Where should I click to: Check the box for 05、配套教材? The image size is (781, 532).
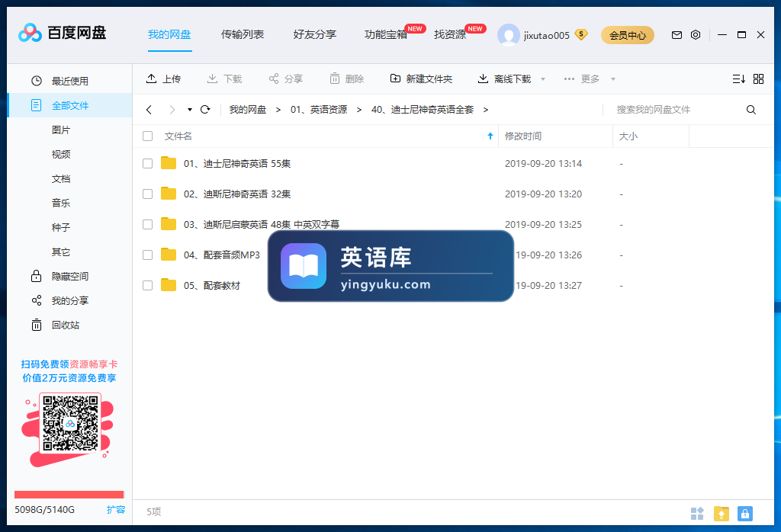147,285
